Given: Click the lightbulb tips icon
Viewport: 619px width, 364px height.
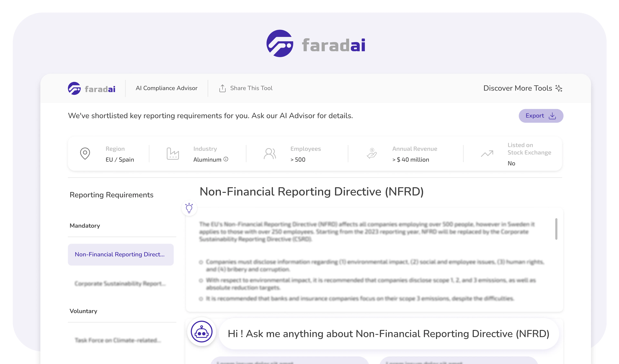Looking at the screenshot, I should [x=189, y=208].
